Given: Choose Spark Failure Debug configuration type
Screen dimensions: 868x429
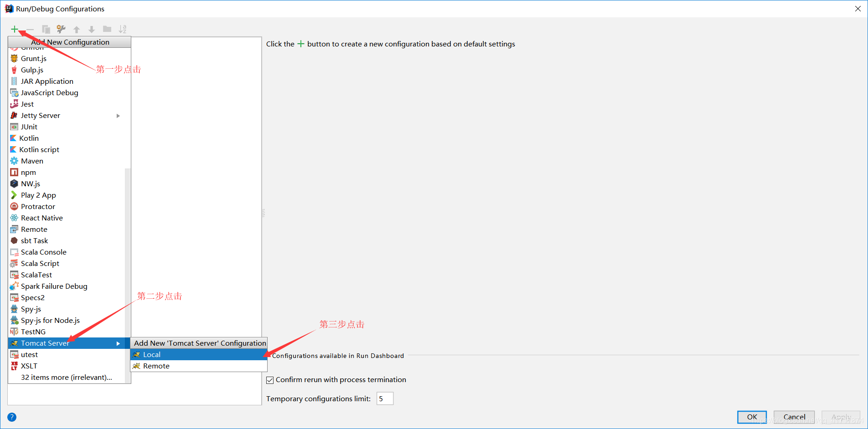Looking at the screenshot, I should [66, 286].
